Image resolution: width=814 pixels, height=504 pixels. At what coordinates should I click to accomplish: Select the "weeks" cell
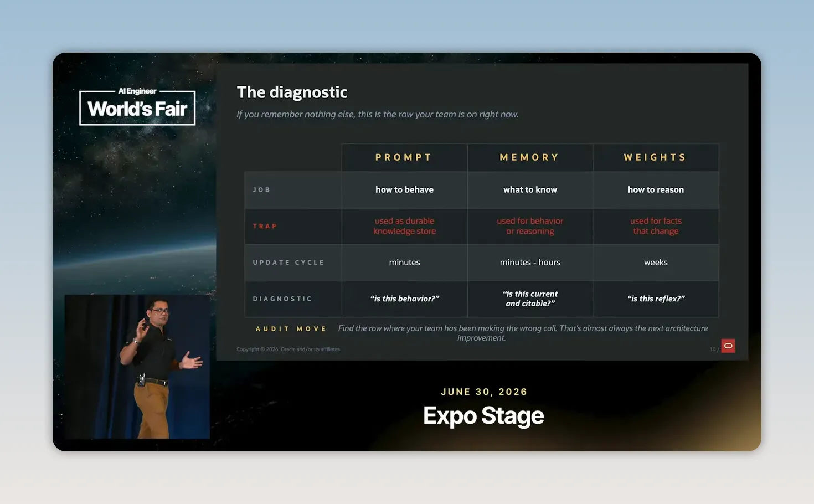point(656,263)
